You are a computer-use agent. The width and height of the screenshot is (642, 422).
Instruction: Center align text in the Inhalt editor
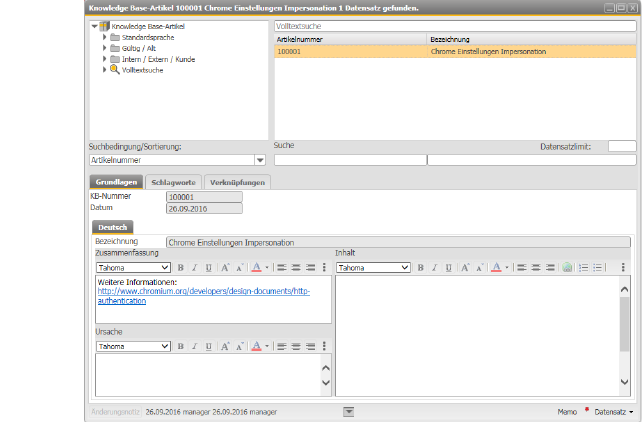[x=536, y=267]
